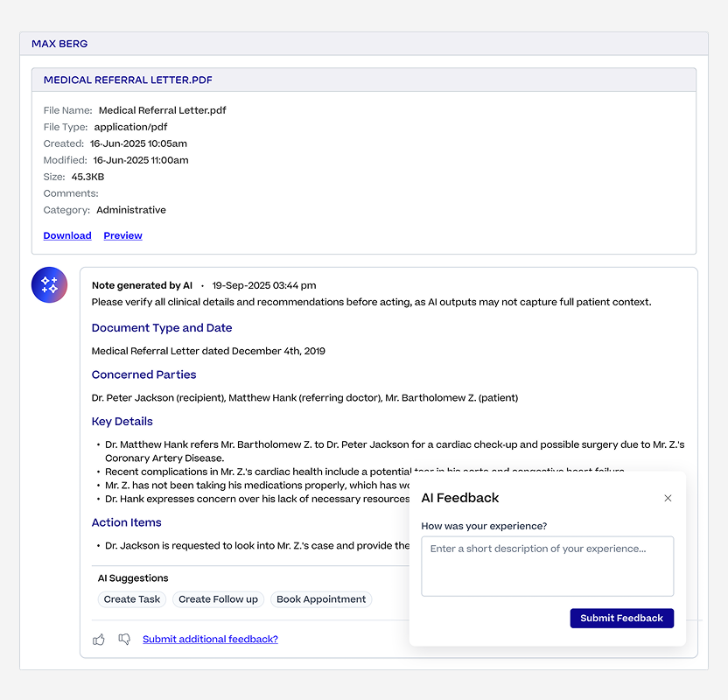Choose the Create Follow up suggestion
This screenshot has height=700, width=728.
point(218,599)
